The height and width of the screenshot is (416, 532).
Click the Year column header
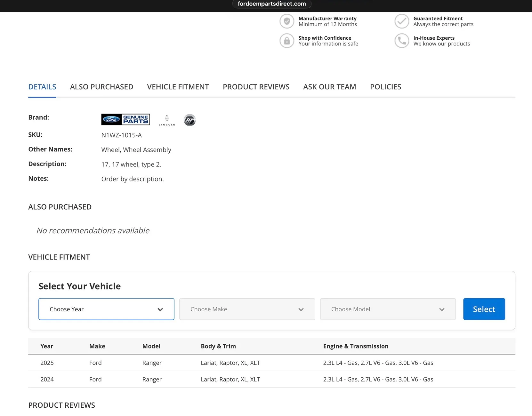coord(47,346)
